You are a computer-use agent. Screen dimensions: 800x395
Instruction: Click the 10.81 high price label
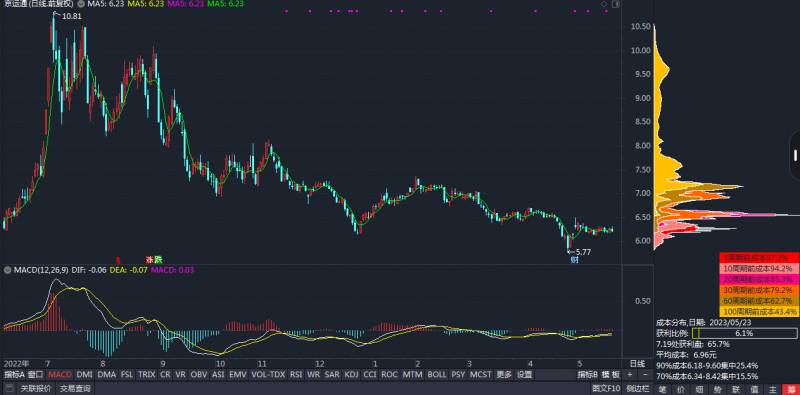point(71,16)
